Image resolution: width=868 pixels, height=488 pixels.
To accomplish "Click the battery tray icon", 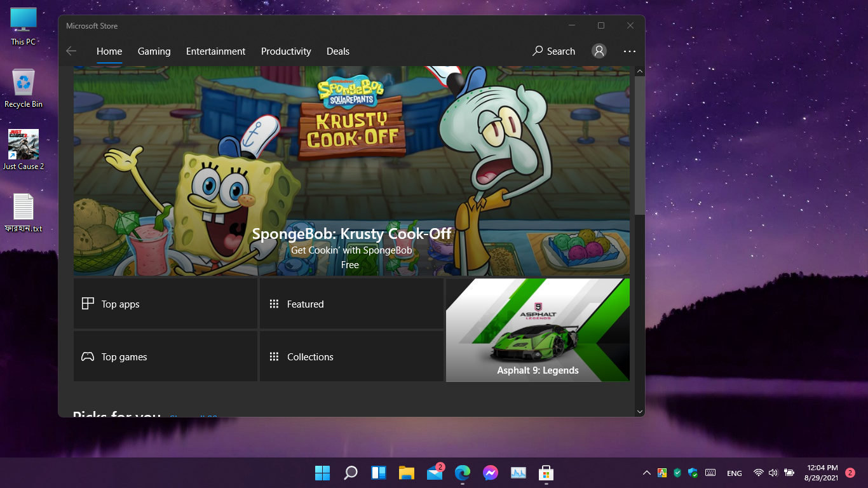I will tap(789, 473).
